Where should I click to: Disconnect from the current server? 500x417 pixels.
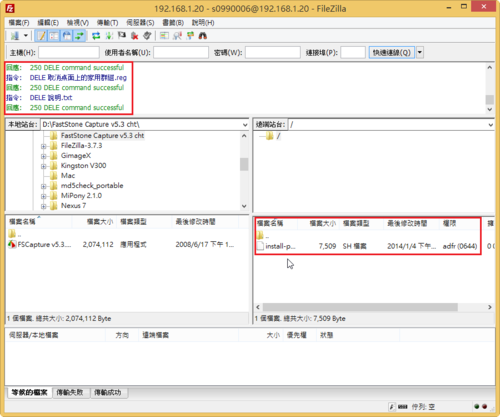click(x=135, y=36)
